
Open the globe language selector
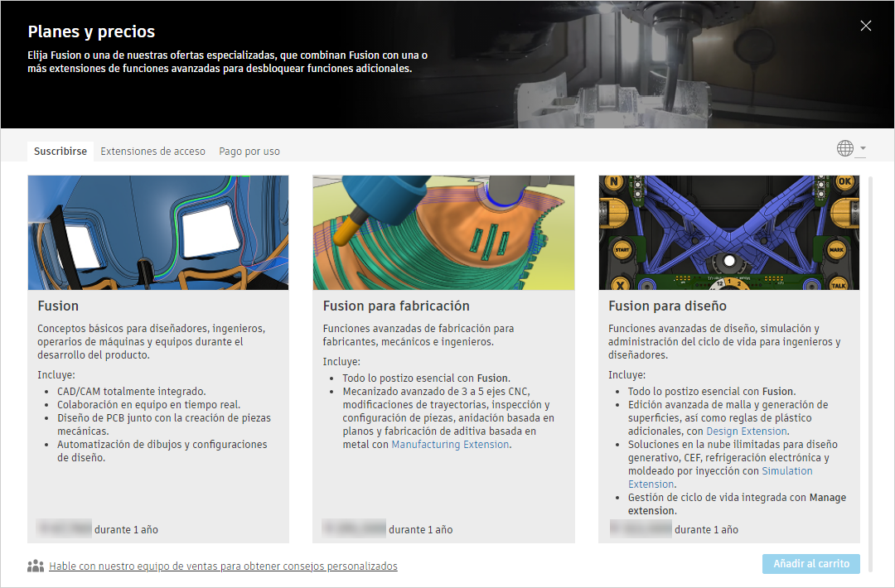(844, 148)
